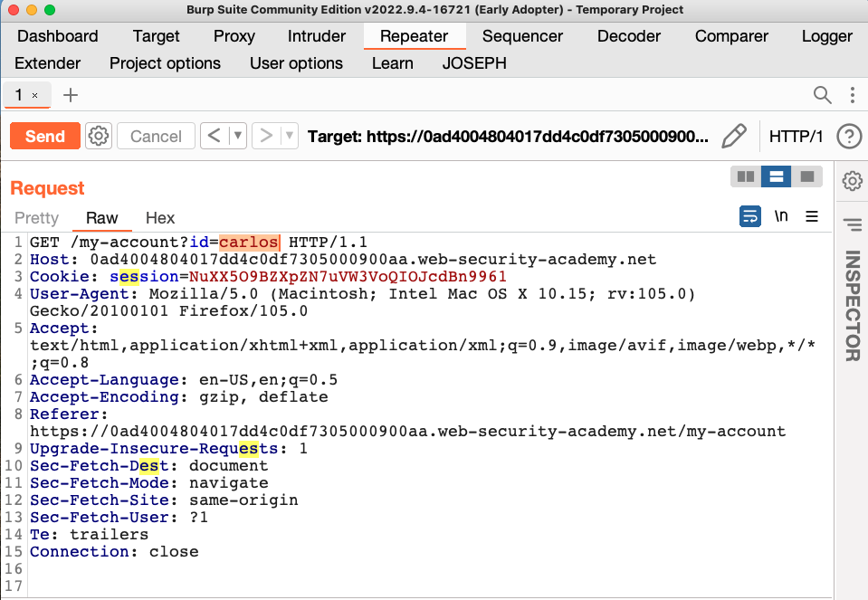Go back to previous request
868x600 pixels.
point(215,136)
